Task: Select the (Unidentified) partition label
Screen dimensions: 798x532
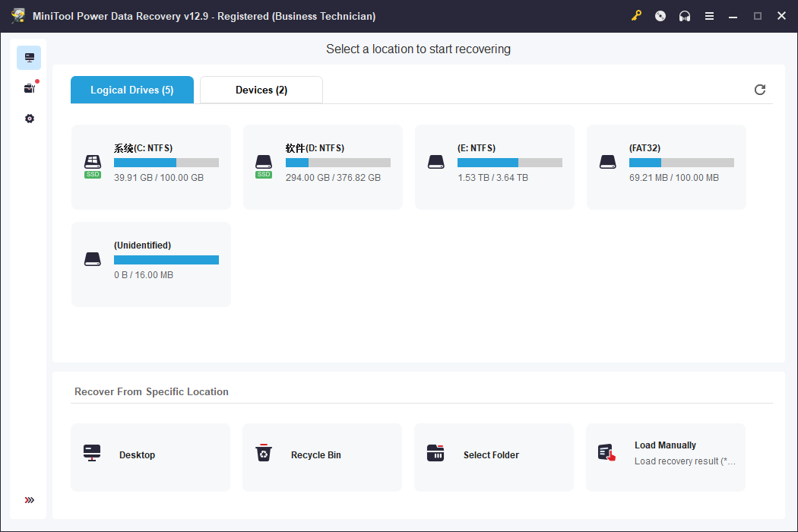Action: [143, 245]
